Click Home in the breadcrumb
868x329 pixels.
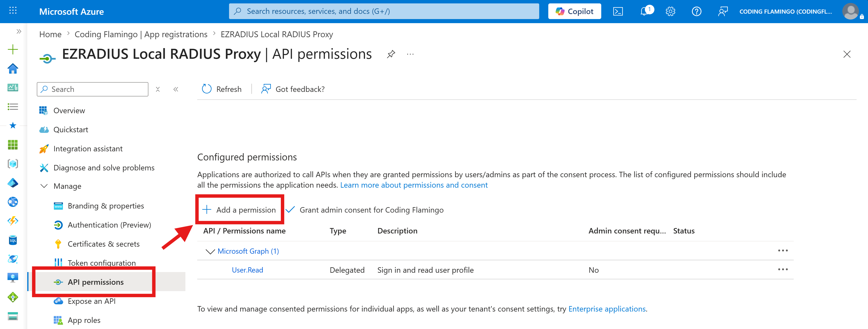[50, 34]
